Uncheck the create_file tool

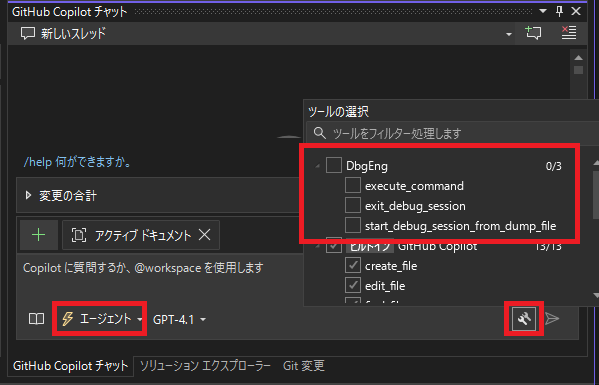[x=353, y=265]
